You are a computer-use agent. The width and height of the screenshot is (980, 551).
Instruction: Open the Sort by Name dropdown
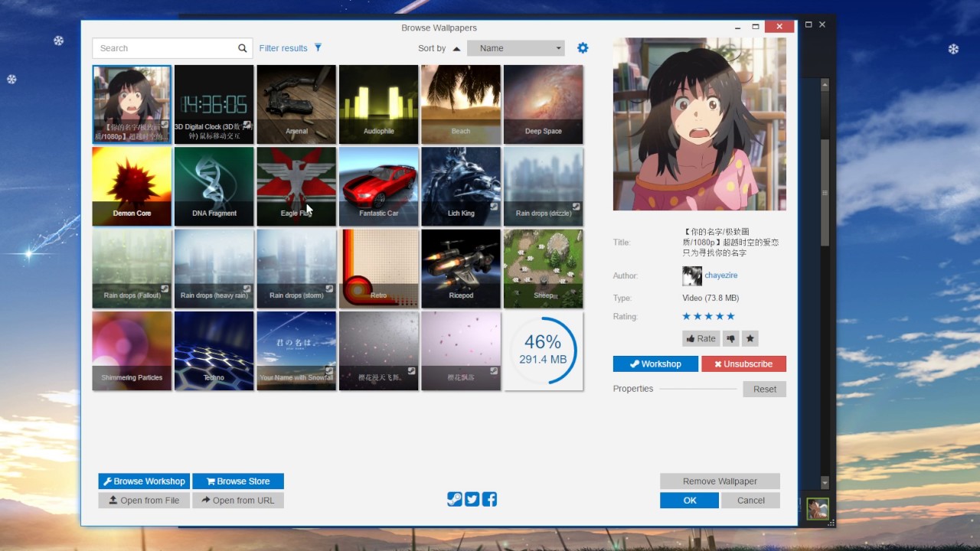(516, 48)
